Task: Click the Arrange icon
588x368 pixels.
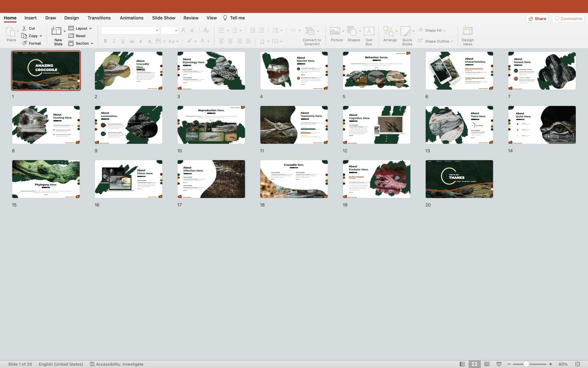Action: pyautogui.click(x=388, y=32)
